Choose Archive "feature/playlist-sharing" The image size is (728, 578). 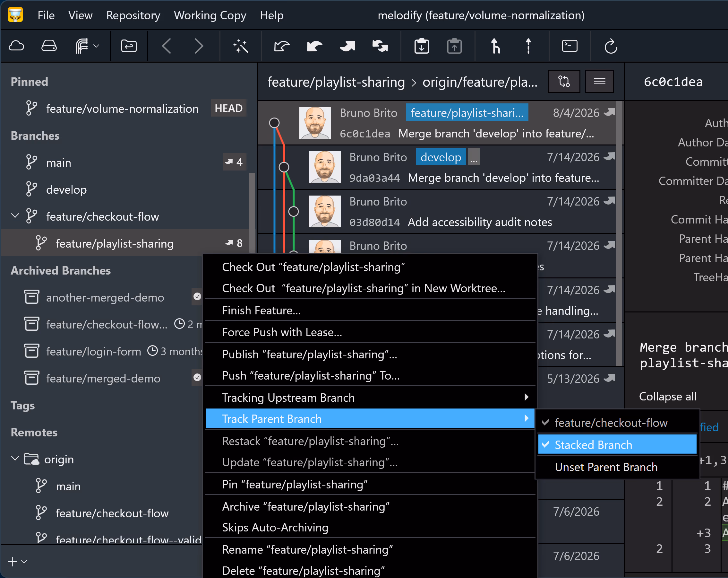(x=370, y=507)
